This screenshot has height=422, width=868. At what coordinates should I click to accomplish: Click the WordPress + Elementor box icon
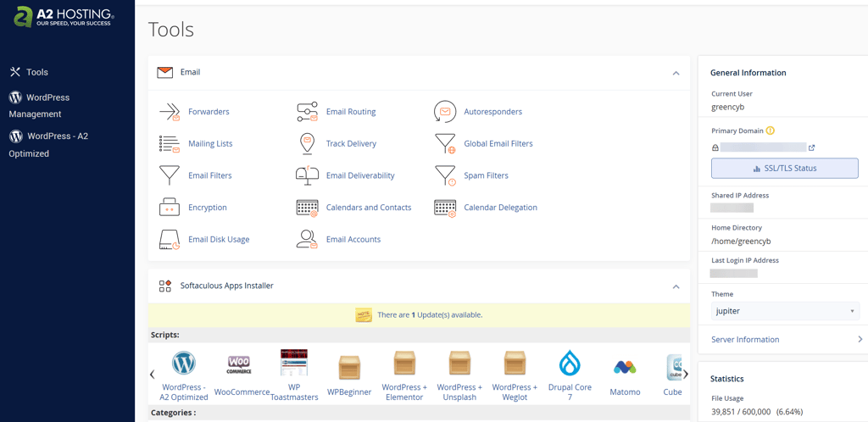pyautogui.click(x=404, y=364)
